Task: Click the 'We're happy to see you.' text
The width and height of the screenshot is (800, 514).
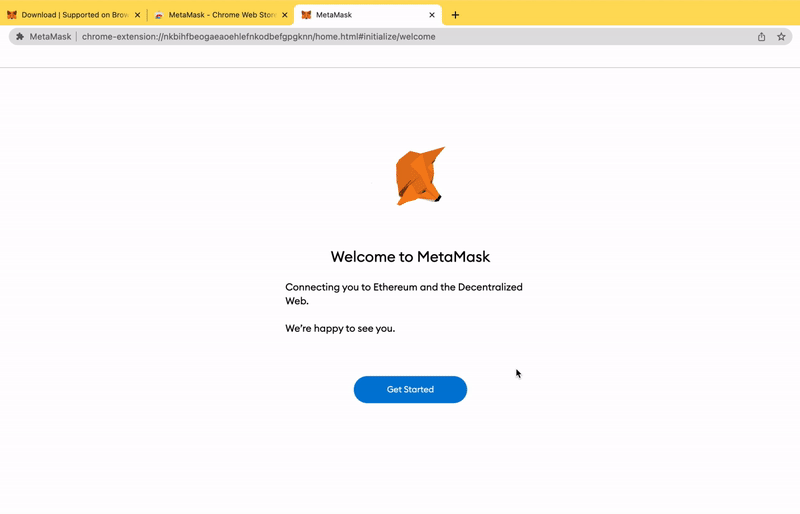Action: pos(340,328)
